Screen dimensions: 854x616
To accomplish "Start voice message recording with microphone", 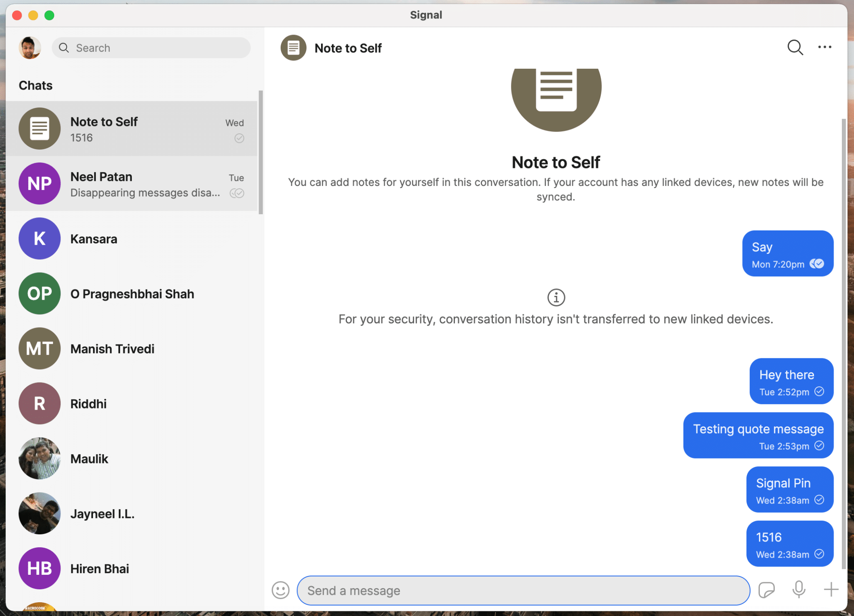I will pyautogui.click(x=799, y=589).
